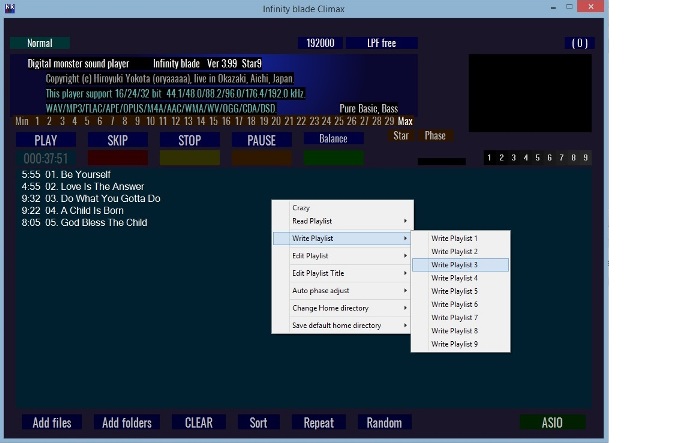This screenshot has height=443, width=691.
Task: Set volume level to 15
Action: click(213, 121)
